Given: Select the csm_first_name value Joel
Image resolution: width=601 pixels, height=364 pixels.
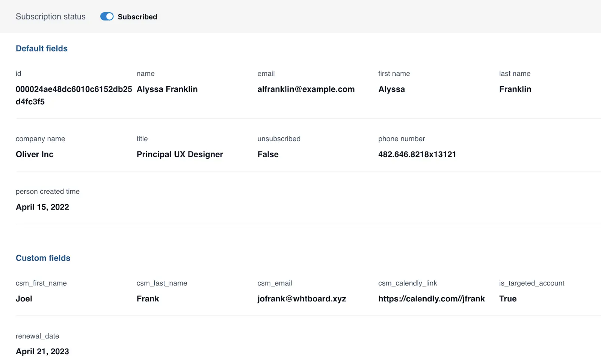Looking at the screenshot, I should coord(24,299).
